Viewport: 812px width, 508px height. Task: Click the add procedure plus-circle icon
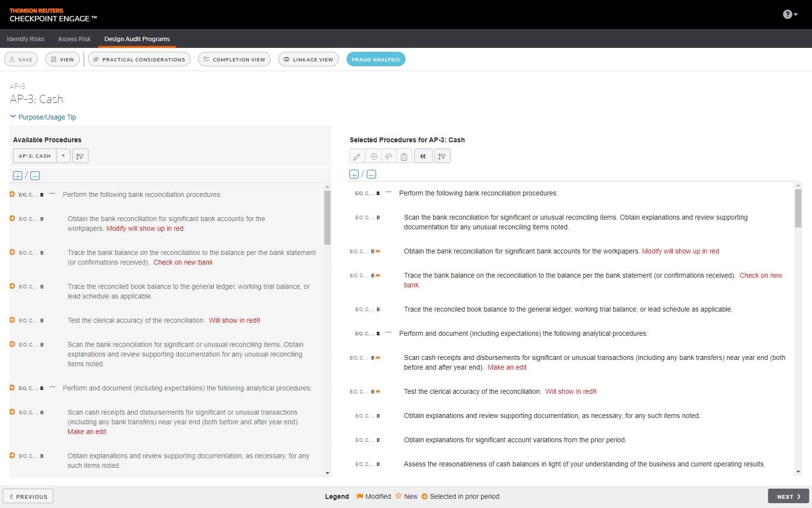click(374, 156)
